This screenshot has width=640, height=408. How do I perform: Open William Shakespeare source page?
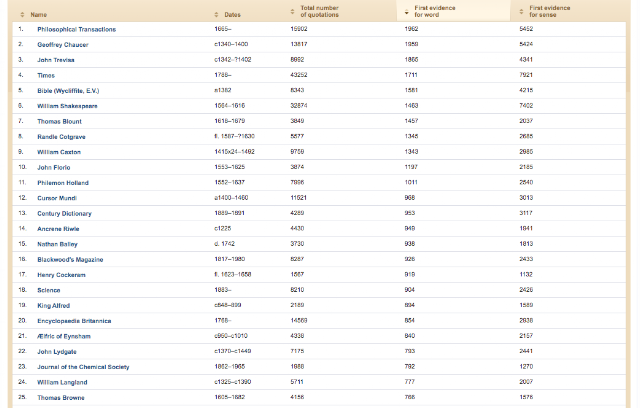[67, 106]
